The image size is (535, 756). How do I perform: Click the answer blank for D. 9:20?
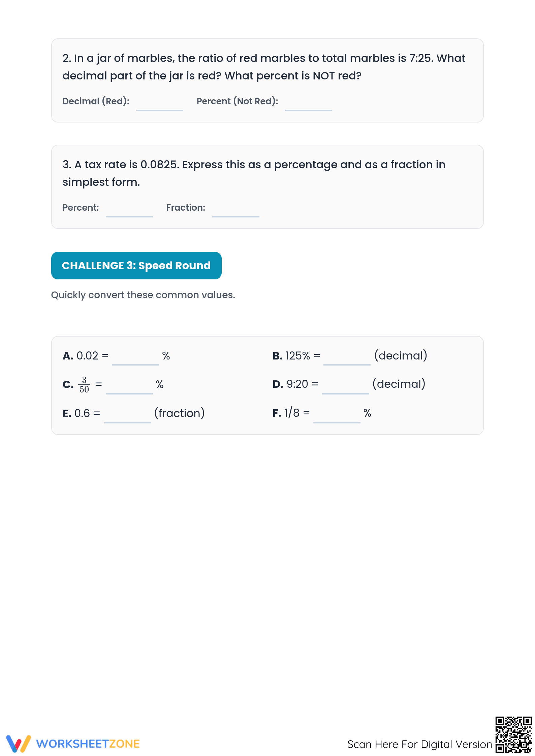pyautogui.click(x=346, y=387)
